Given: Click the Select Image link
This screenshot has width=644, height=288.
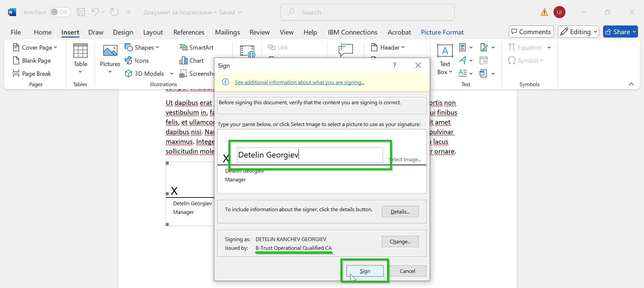Looking at the screenshot, I should (x=405, y=160).
